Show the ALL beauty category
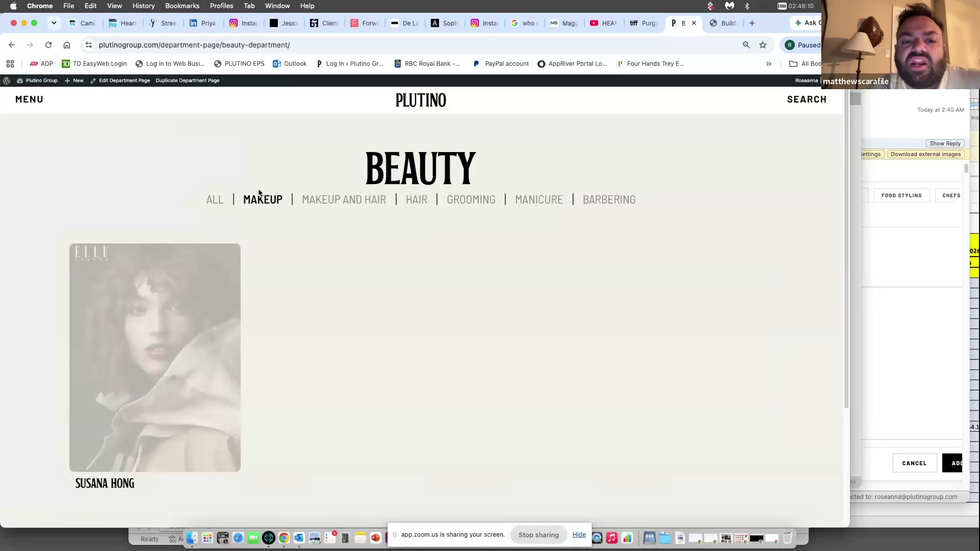980x551 pixels. (215, 199)
